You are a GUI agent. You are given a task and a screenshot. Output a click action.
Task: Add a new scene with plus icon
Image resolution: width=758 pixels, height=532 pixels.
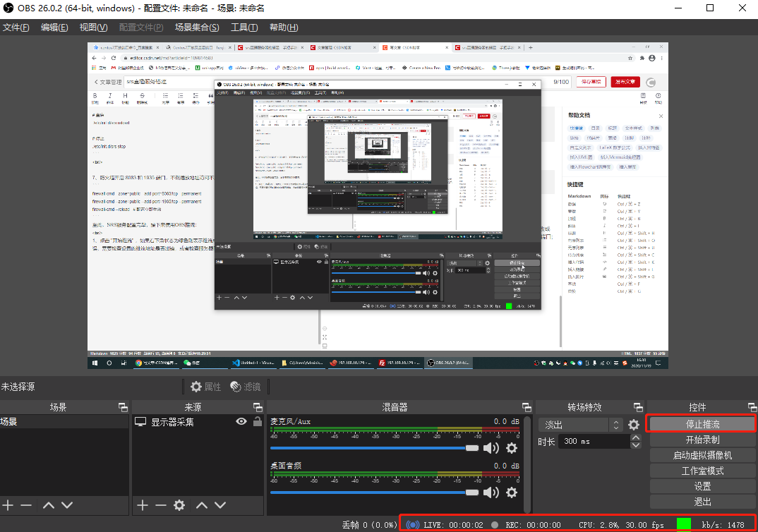click(x=8, y=505)
